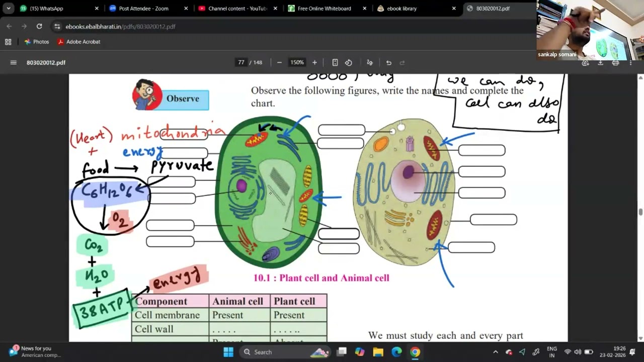Open PDF viewer more actions menu
Image resolution: width=644 pixels, height=362 pixels.
tap(630, 62)
